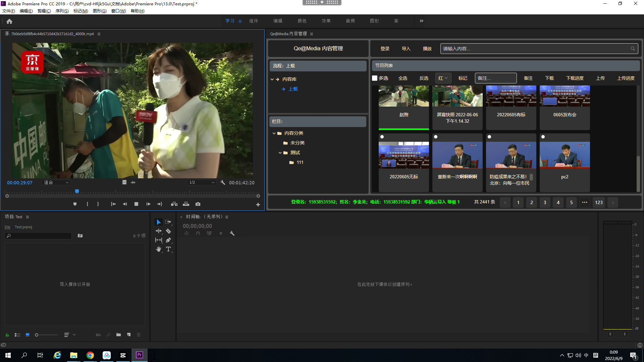Open the Home screen icon
Viewport: 644px width, 362px height.
tap(9, 21)
